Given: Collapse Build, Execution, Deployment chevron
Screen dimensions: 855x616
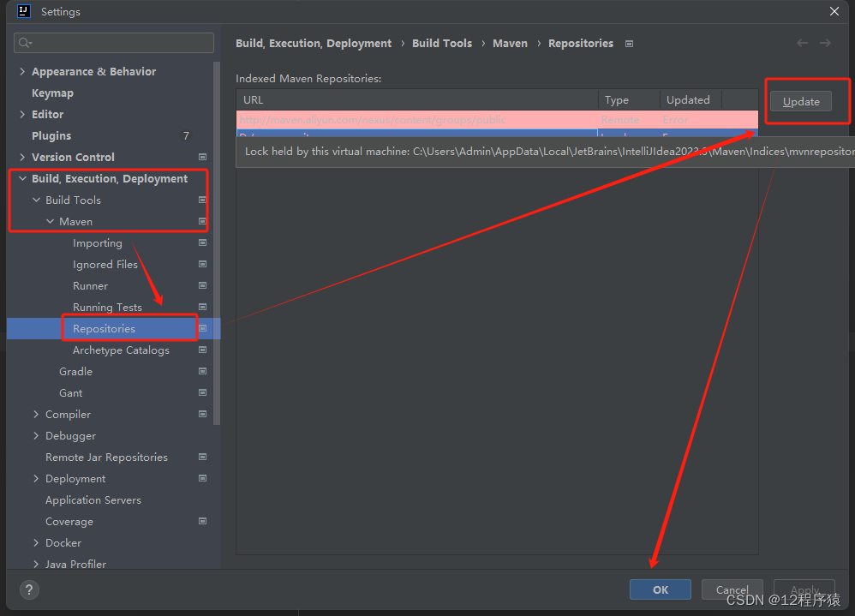Looking at the screenshot, I should point(22,178).
